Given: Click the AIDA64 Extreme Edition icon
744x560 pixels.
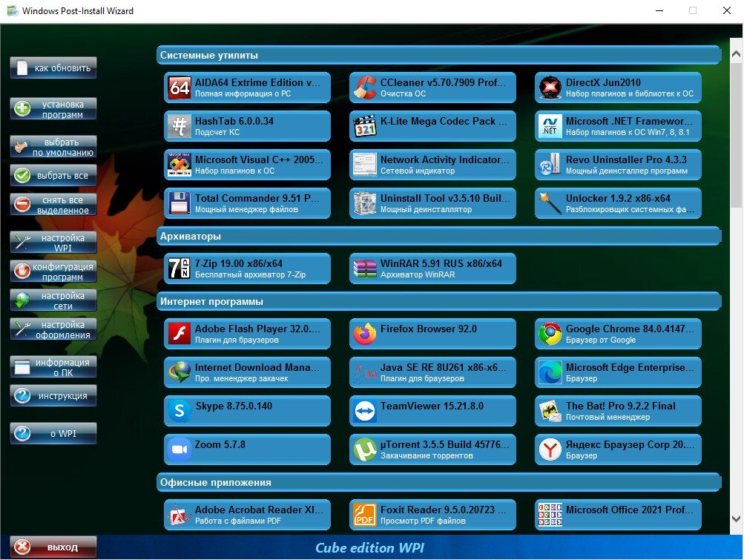Looking at the screenshot, I should point(180,88).
